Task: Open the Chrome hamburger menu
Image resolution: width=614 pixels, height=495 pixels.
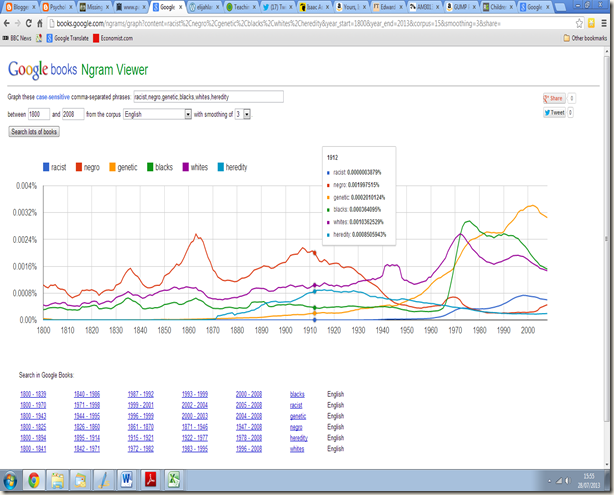Action: tap(604, 23)
